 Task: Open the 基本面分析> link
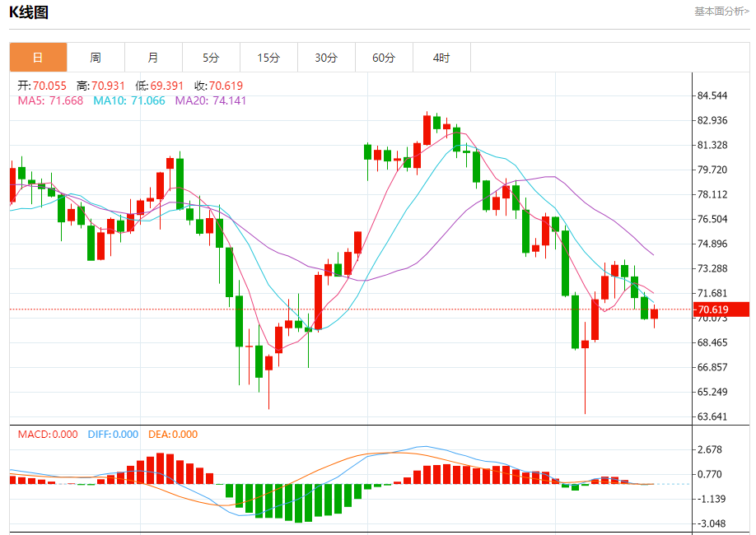pyautogui.click(x=721, y=11)
